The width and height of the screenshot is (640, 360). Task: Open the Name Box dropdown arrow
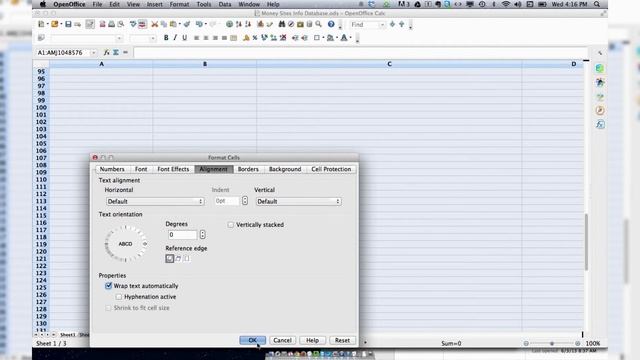(93, 53)
